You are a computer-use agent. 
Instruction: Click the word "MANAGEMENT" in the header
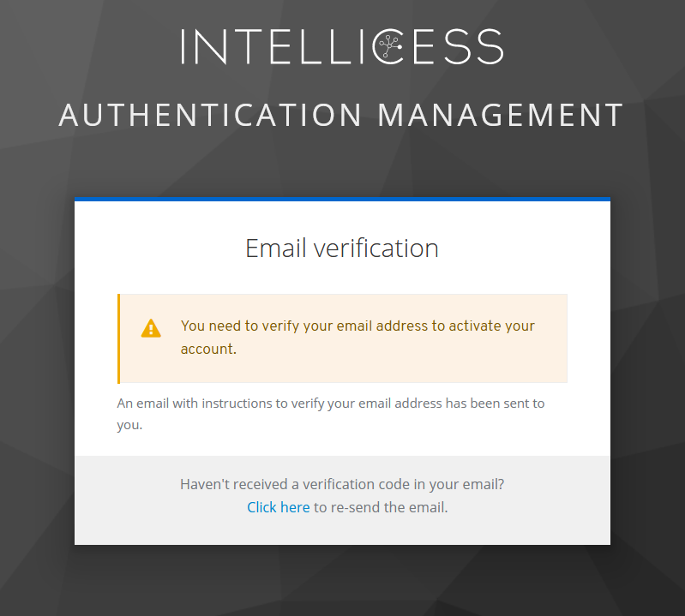click(501, 116)
